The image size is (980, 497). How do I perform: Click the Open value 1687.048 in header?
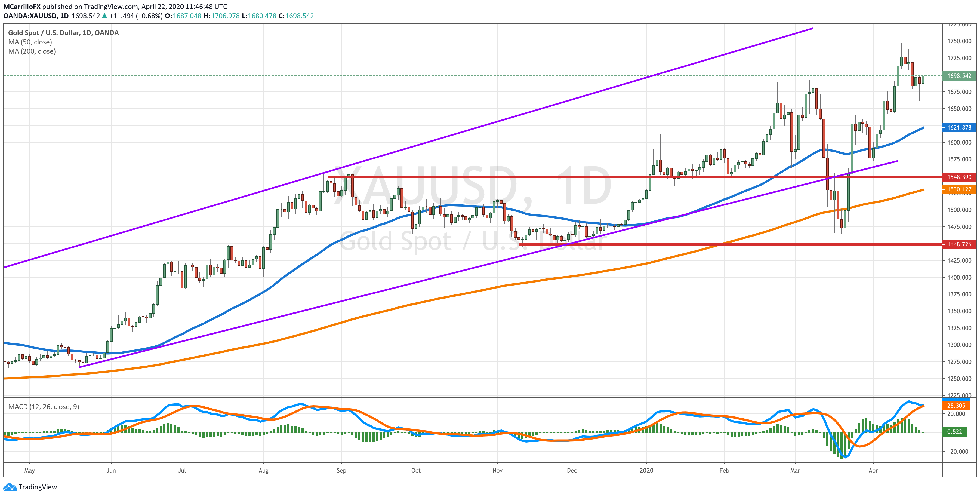coord(187,16)
